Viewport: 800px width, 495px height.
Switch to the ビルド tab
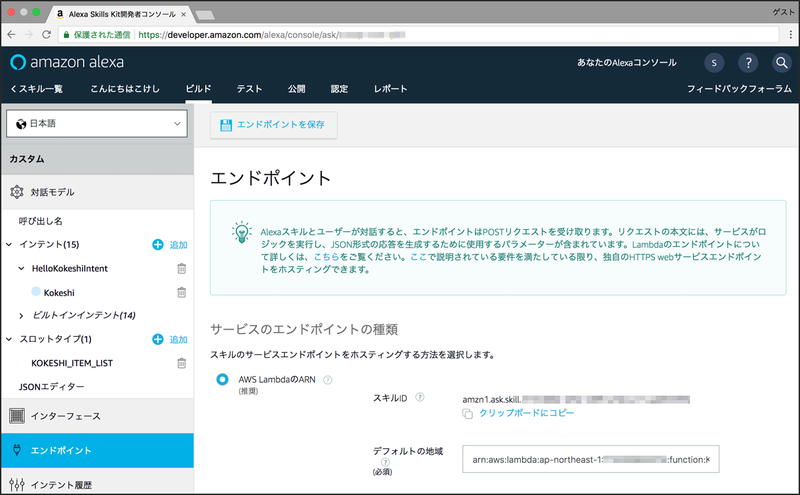coord(198,89)
